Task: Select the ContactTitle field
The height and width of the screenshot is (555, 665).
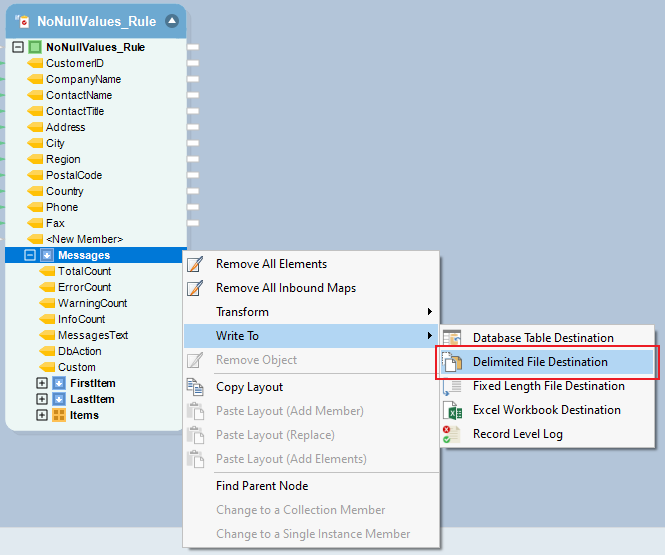Action: pyautogui.click(x=75, y=111)
